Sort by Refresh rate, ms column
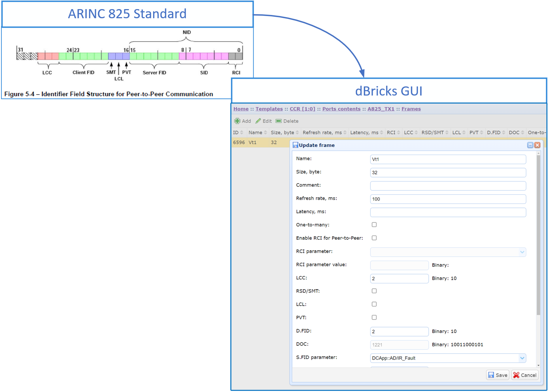Screen dimensions: 549x392 pos(324,132)
